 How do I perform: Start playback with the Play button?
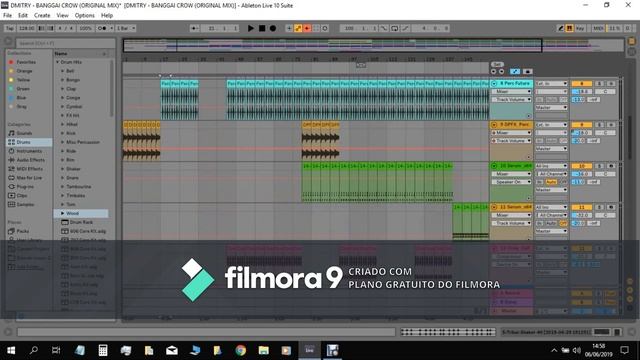point(251,28)
